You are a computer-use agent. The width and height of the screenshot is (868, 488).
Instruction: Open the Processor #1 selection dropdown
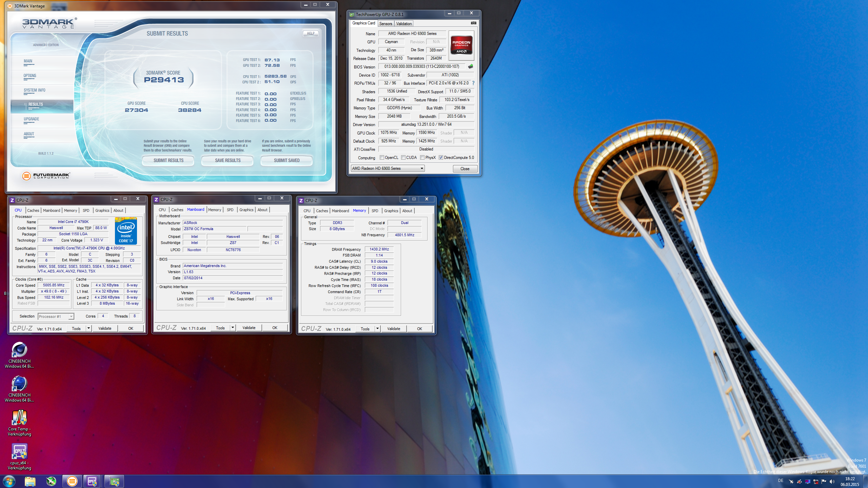click(x=56, y=317)
